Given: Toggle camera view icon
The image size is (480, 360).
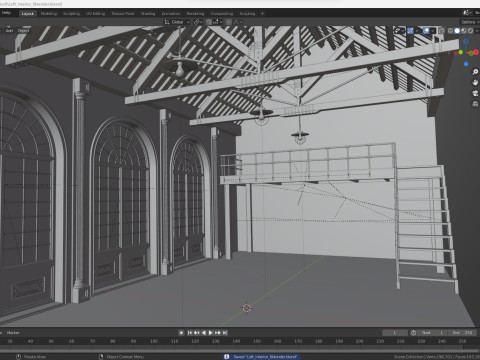Looking at the screenshot, I should point(475,93).
